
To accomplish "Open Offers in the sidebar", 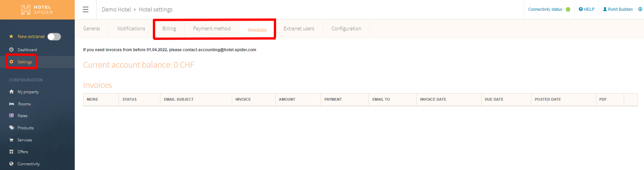I will (23, 152).
